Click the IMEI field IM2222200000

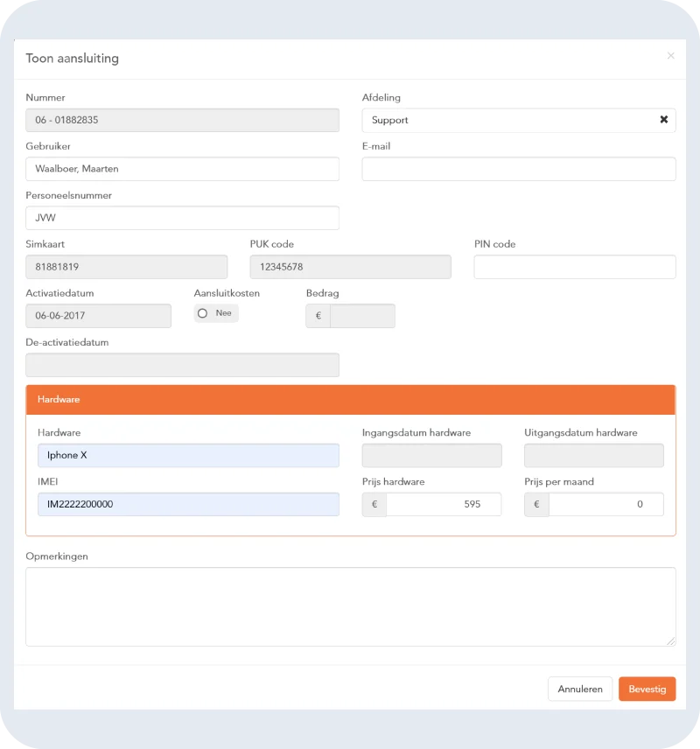click(188, 504)
